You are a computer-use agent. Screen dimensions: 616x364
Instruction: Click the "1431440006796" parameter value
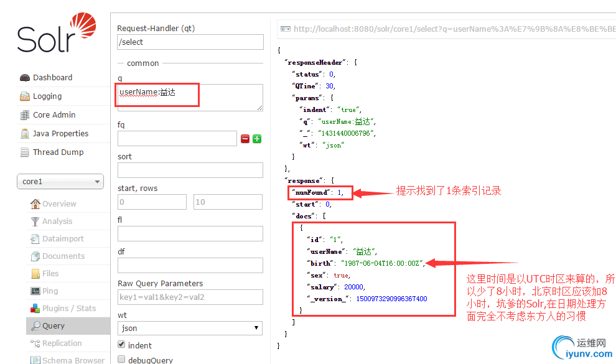point(346,133)
